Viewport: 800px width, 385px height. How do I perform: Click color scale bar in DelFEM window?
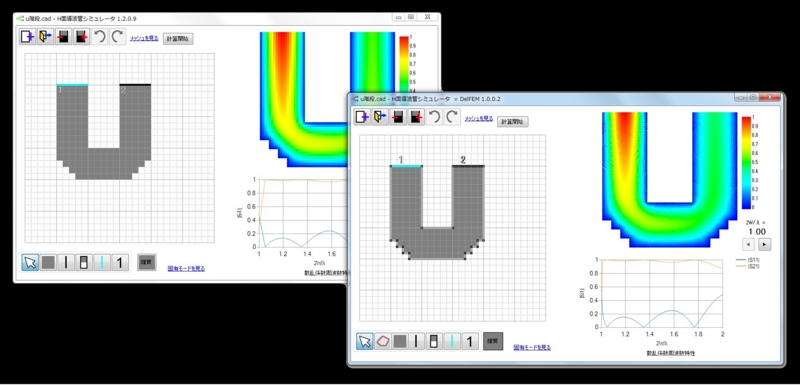[x=746, y=163]
